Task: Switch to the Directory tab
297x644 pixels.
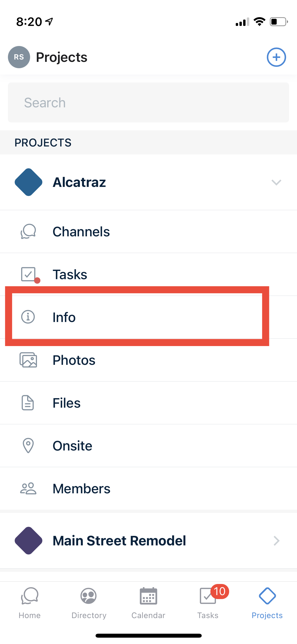Action: coord(89,603)
